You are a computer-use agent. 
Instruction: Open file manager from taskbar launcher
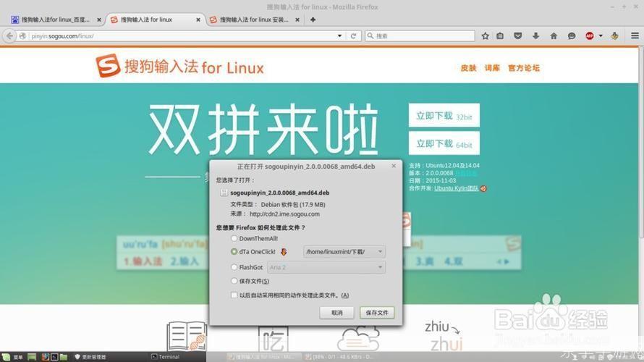pyautogui.click(x=63, y=357)
